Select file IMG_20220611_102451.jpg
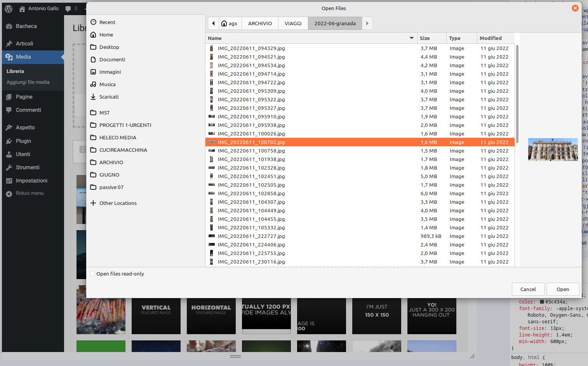Viewport: 588px width, 366px height. pyautogui.click(x=251, y=177)
